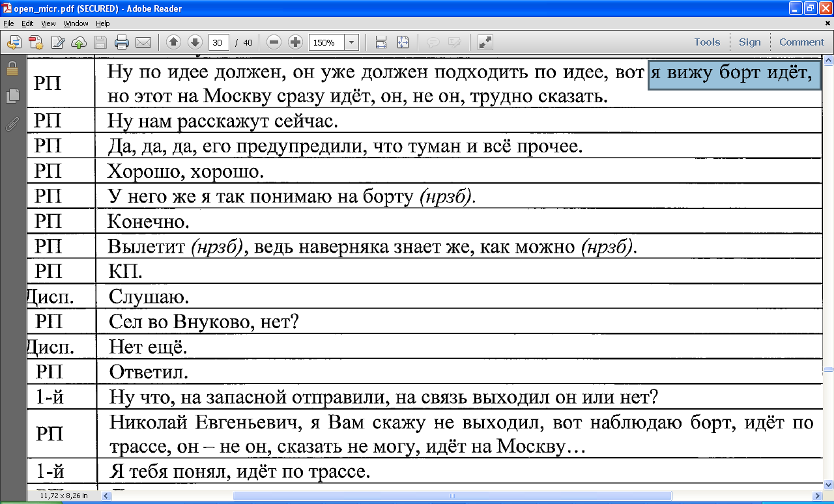Click the horizontal scrollbar thumb
The width and height of the screenshot is (834, 504).
pos(452,496)
